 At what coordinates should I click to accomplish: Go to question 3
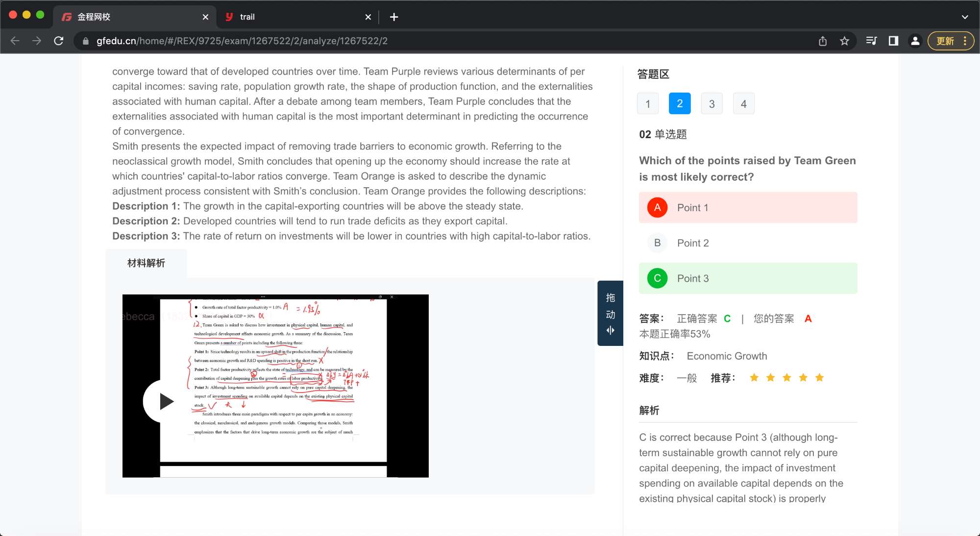711,104
